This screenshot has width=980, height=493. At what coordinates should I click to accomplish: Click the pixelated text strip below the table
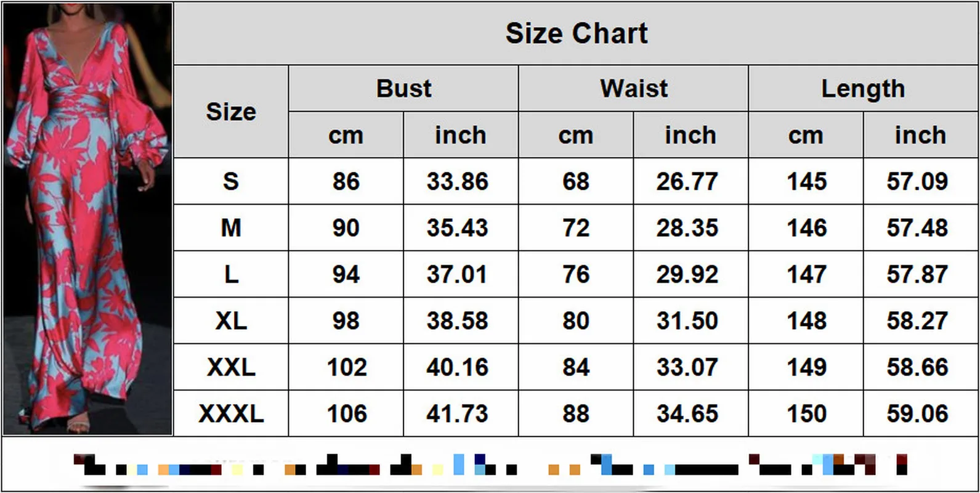point(490,465)
